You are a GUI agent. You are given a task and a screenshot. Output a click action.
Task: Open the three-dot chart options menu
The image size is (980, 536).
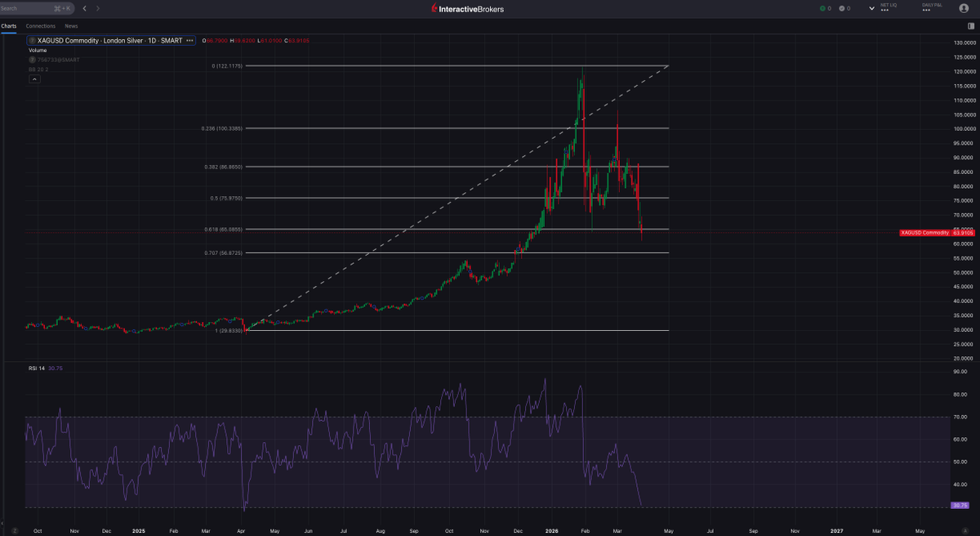coord(189,40)
